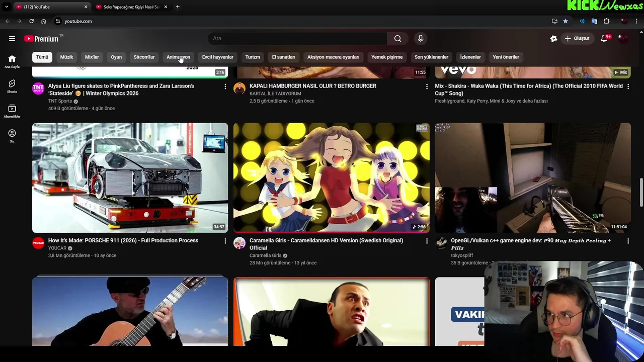Open the Siz sidebar item

tap(12, 136)
